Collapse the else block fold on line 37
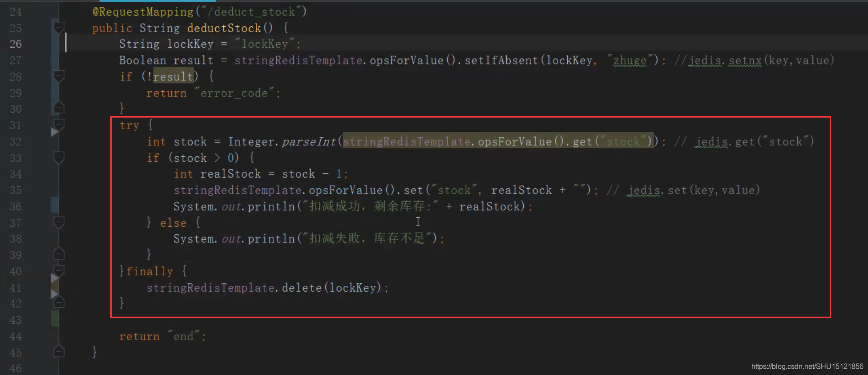This screenshot has height=375, width=868. tap(59, 222)
